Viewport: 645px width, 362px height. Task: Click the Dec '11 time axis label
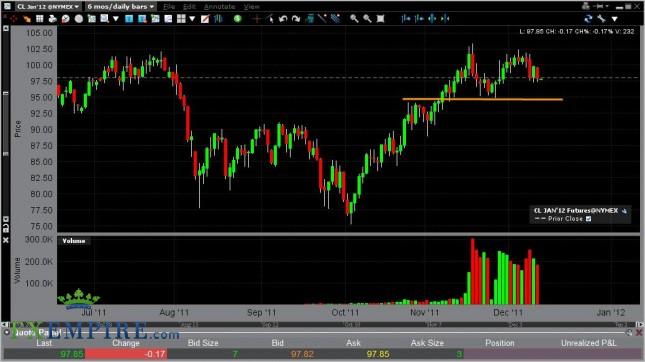508,313
